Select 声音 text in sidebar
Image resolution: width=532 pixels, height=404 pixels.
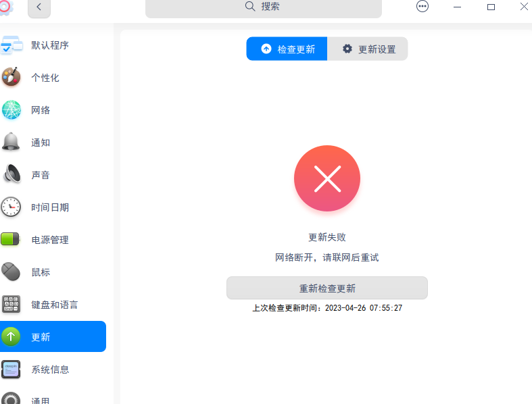click(41, 175)
